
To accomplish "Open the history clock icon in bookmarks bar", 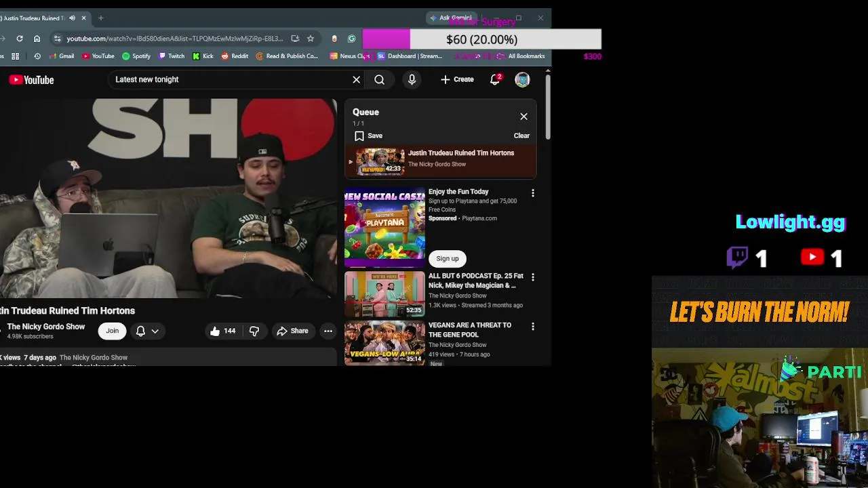I will pos(37,56).
